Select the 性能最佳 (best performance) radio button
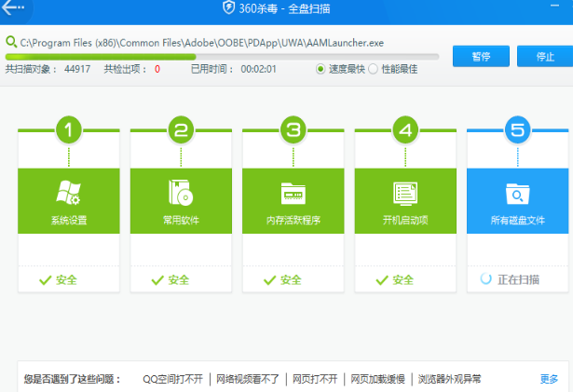 (374, 69)
